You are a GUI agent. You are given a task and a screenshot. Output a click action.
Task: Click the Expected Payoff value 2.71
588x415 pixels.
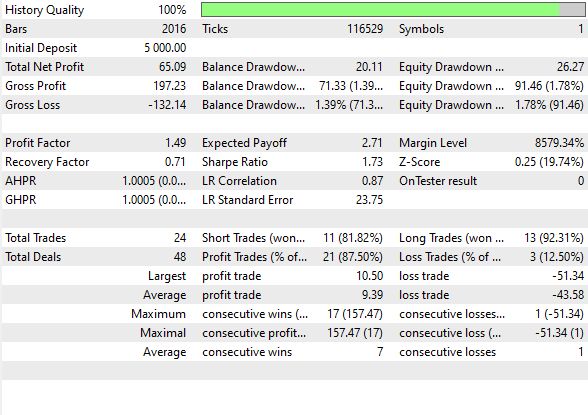point(372,143)
